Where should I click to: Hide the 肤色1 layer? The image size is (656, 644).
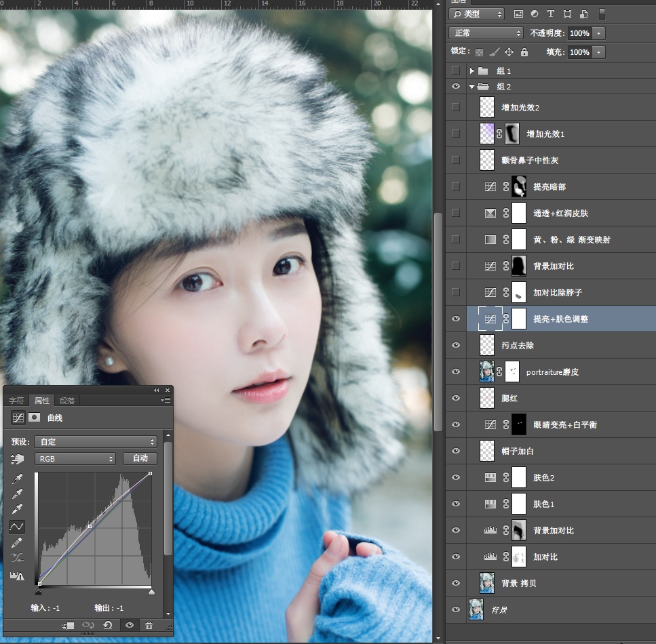tap(456, 504)
